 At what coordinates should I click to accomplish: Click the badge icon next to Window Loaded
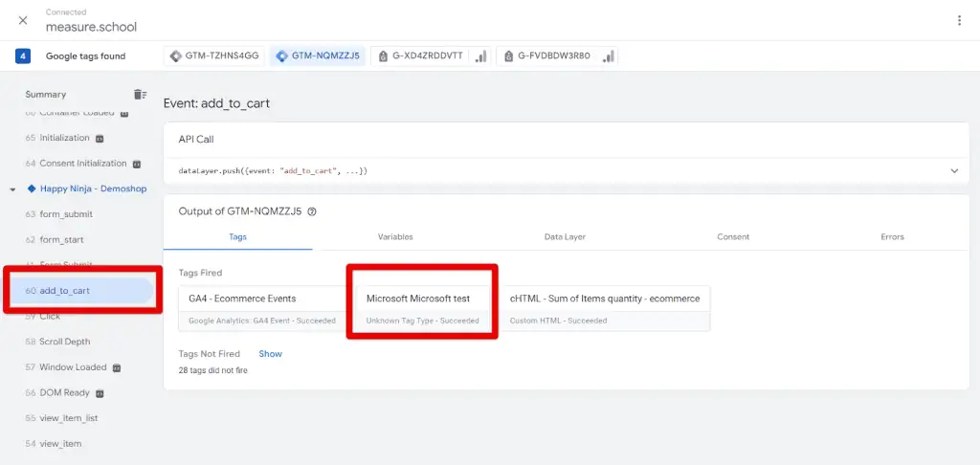pyautogui.click(x=117, y=367)
